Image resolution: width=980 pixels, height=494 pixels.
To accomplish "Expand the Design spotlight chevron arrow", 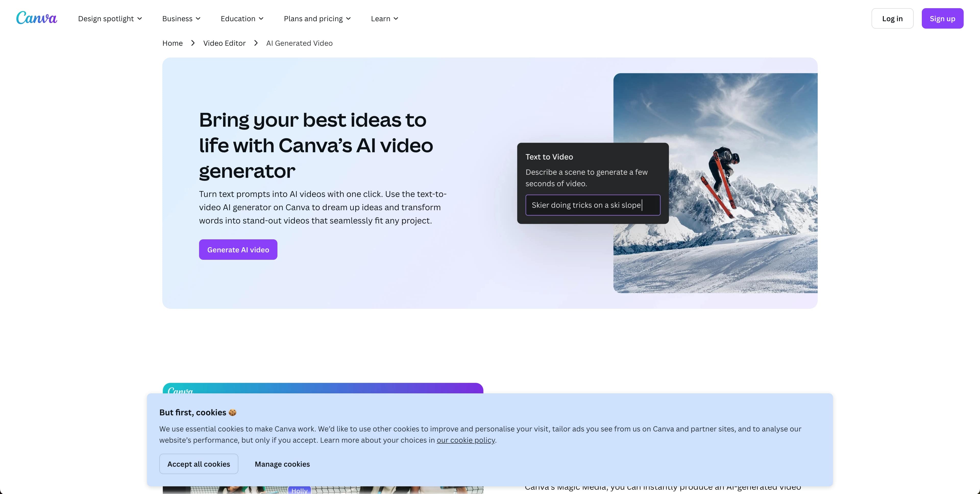I will [x=140, y=19].
